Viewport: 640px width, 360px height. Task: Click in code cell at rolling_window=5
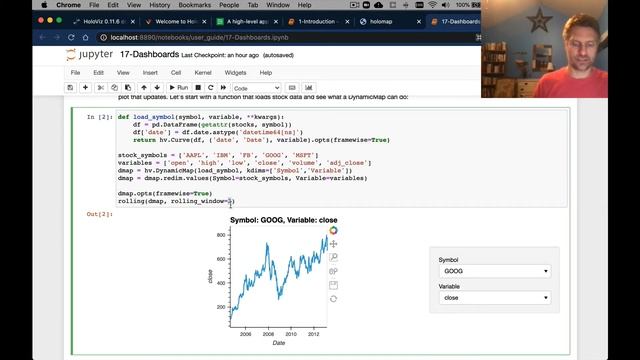[176, 201]
